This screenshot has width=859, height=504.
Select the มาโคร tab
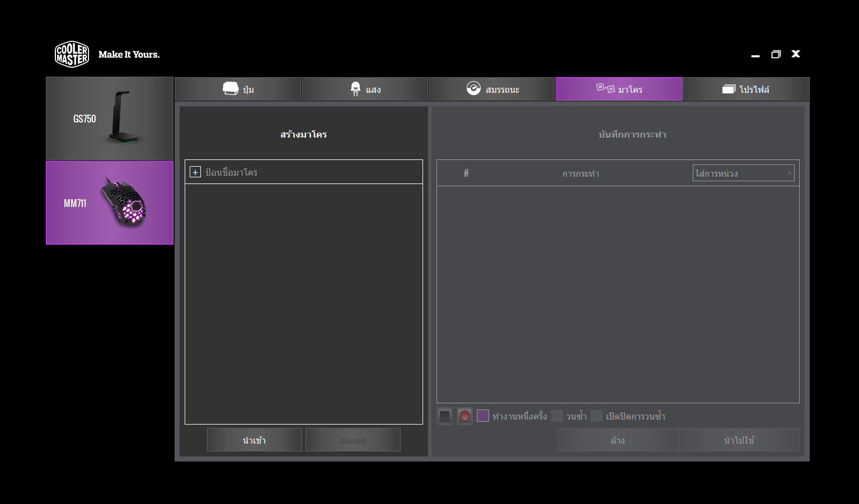[619, 89]
